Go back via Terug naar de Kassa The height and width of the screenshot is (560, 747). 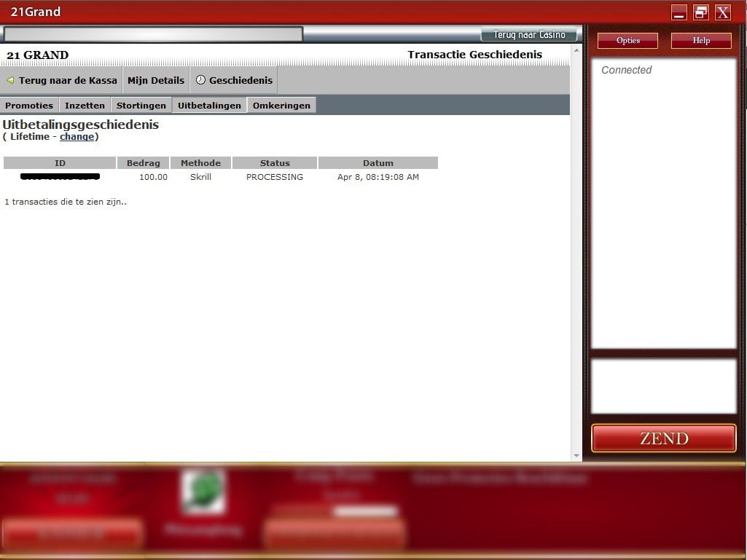pyautogui.click(x=61, y=80)
